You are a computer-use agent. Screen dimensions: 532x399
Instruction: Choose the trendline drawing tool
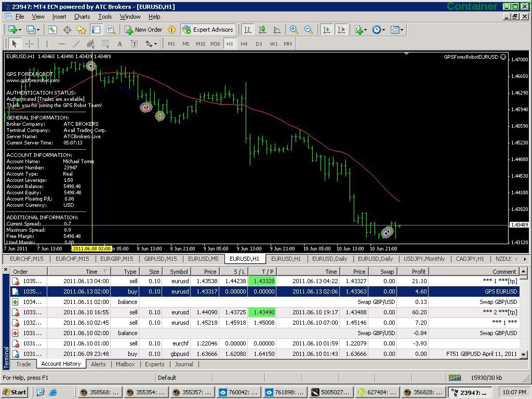[x=76, y=44]
